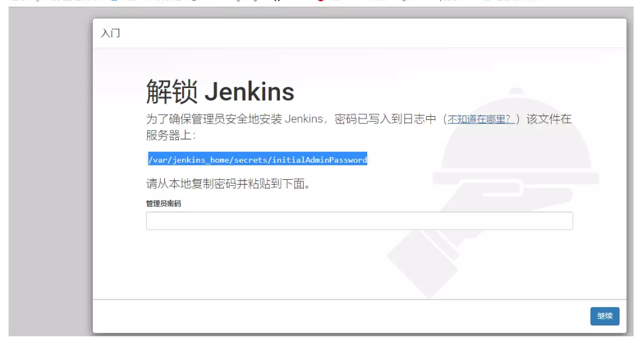
Task: Click the 请从本地复制密码并粘贴到下面 instruction text
Action: click(x=229, y=183)
